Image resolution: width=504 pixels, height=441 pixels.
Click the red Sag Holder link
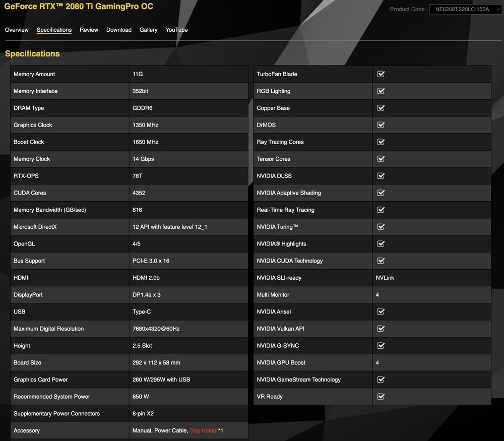[204, 430]
